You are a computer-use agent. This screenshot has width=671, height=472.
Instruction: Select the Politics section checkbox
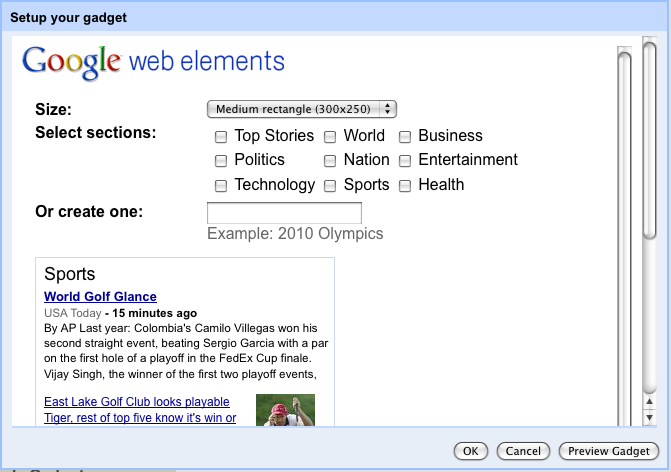pos(220,160)
